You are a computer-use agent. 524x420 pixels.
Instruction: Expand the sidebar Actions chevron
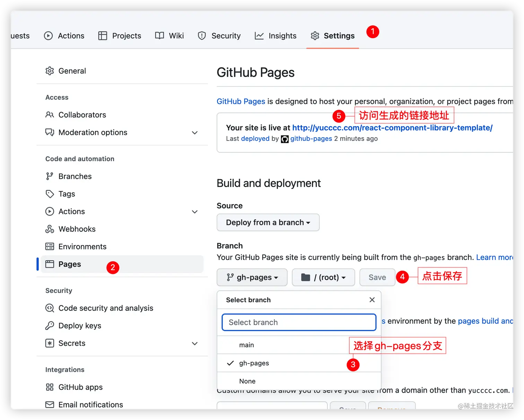(195, 212)
